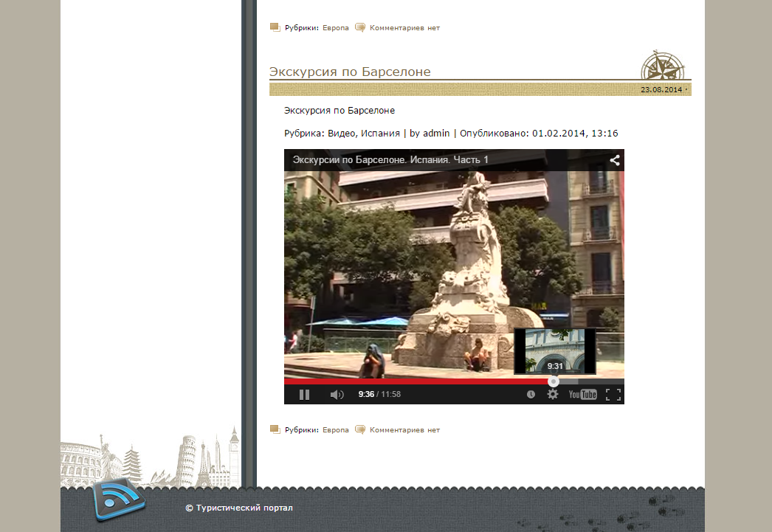Open Комментариев нет link above the post

404,28
